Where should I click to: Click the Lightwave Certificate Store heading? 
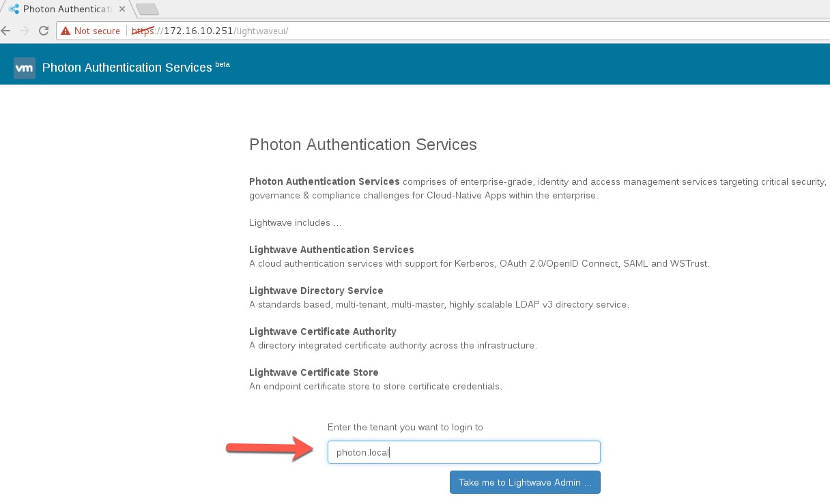314,372
